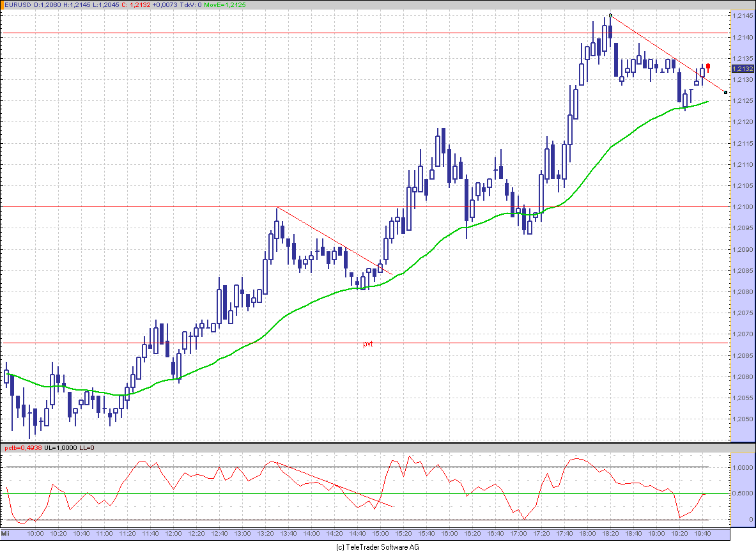The image size is (756, 551).
Task: Click the 18:20 label on time axis
Action: coord(610,534)
